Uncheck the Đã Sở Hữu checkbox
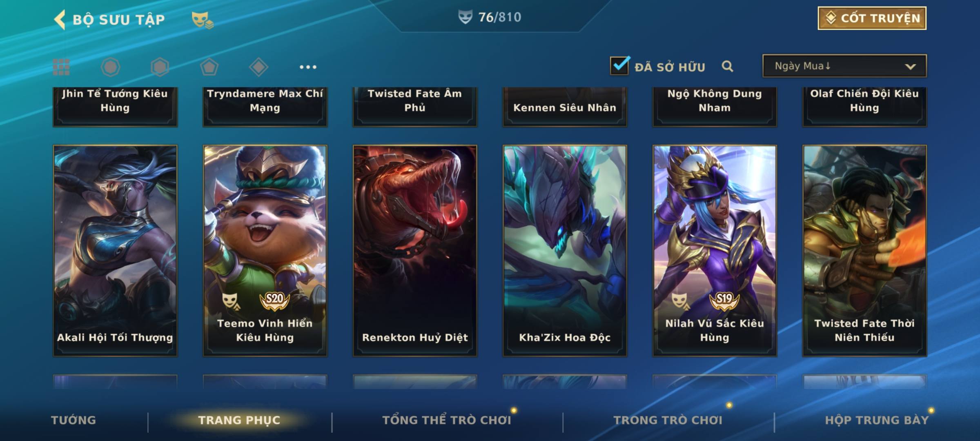 620,65
